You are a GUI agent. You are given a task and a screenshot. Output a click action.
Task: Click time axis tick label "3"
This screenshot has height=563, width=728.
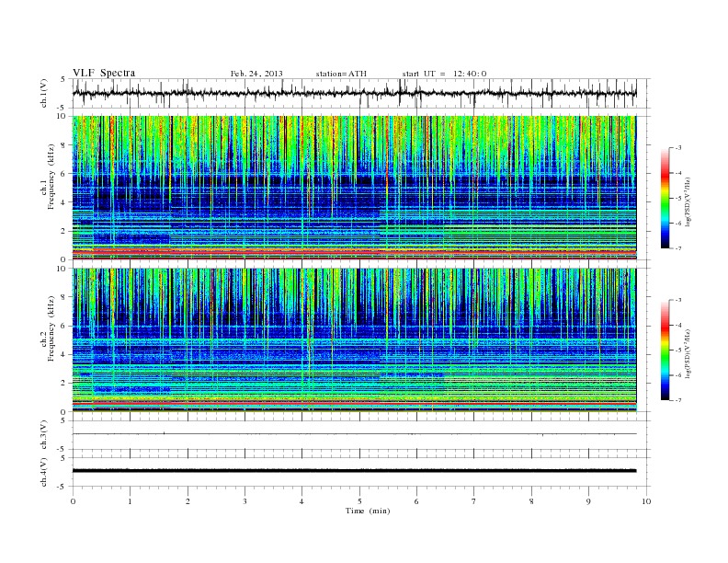click(x=245, y=501)
